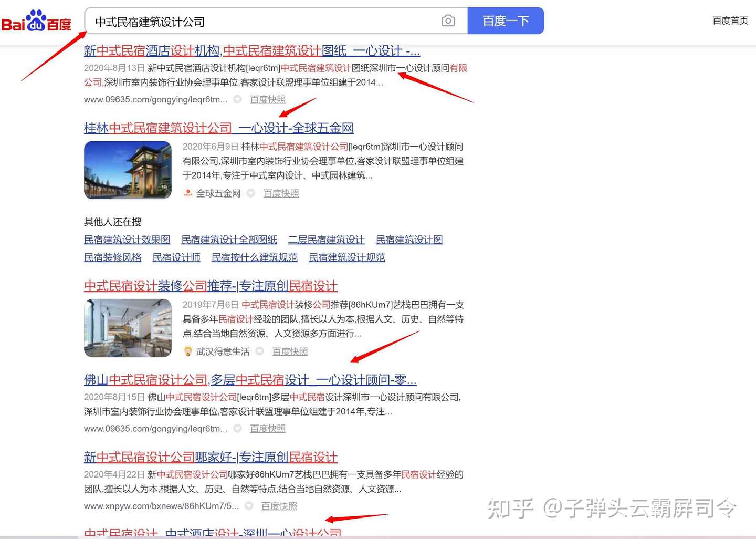Open first result URL www.09635.com/gongying
The width and height of the screenshot is (756, 539).
(x=155, y=99)
